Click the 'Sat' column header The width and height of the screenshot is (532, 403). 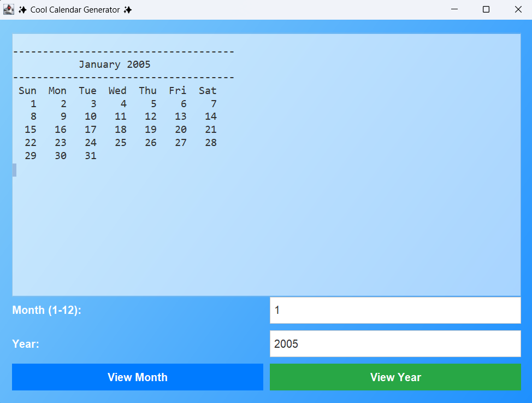pos(208,91)
